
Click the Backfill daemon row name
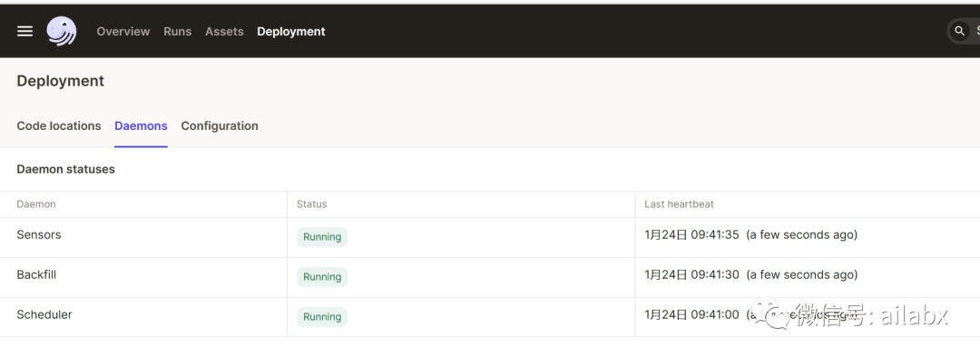point(36,274)
